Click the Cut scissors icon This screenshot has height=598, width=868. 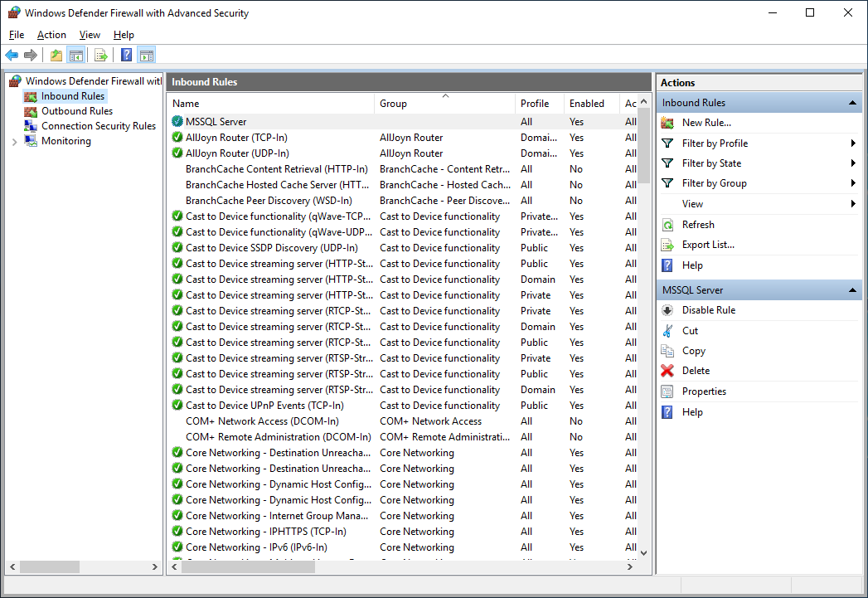pos(667,331)
